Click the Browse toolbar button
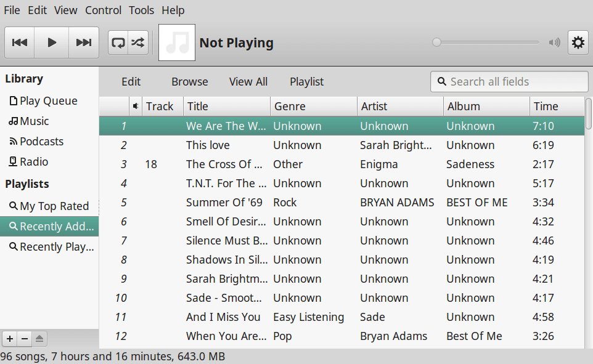 [190, 82]
